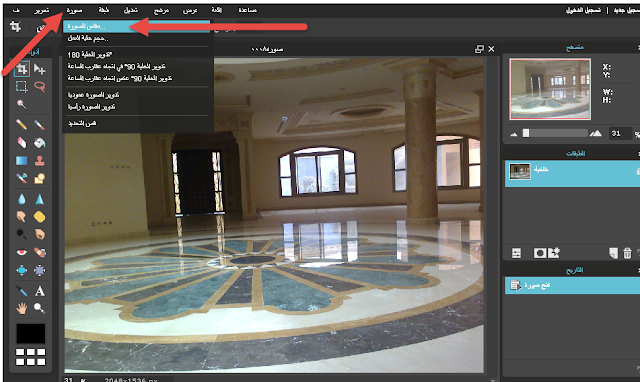The image size is (640, 382).
Task: Click the Gradient tool
Action: [22, 160]
